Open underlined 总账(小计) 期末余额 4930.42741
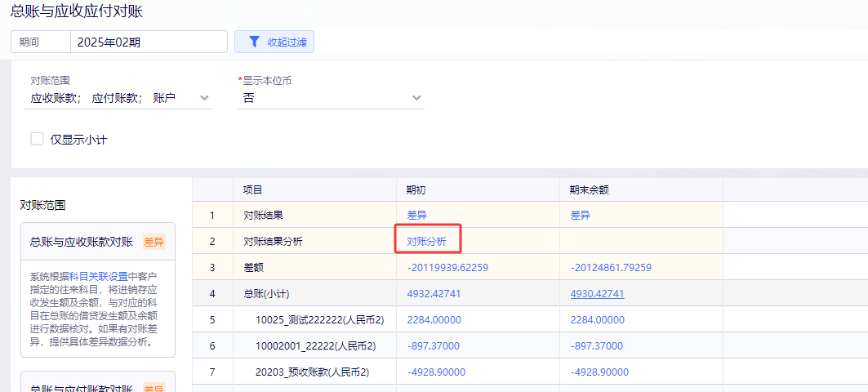Viewport: 868px width, 392px height. [x=597, y=293]
